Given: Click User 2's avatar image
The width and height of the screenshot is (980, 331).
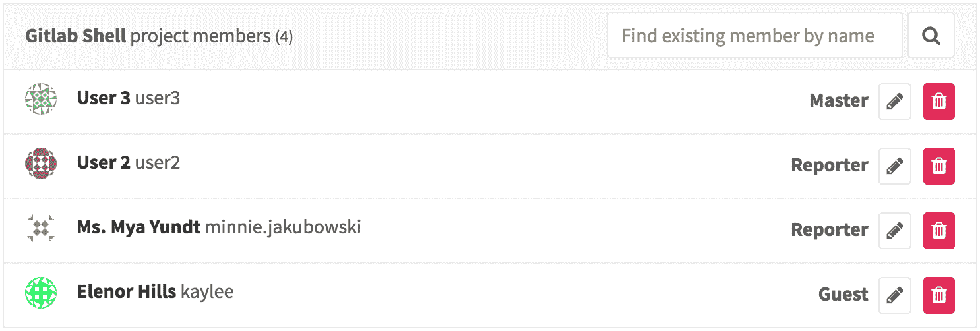Looking at the screenshot, I should coord(41,164).
